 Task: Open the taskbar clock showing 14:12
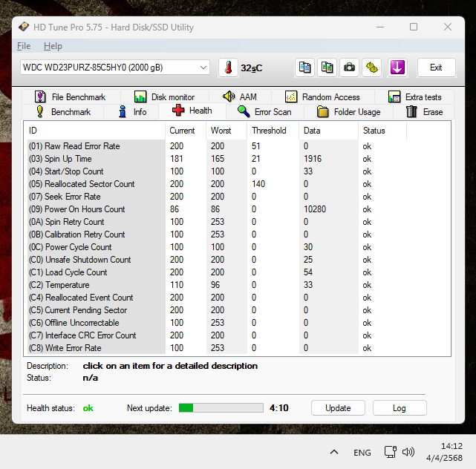coord(444,452)
